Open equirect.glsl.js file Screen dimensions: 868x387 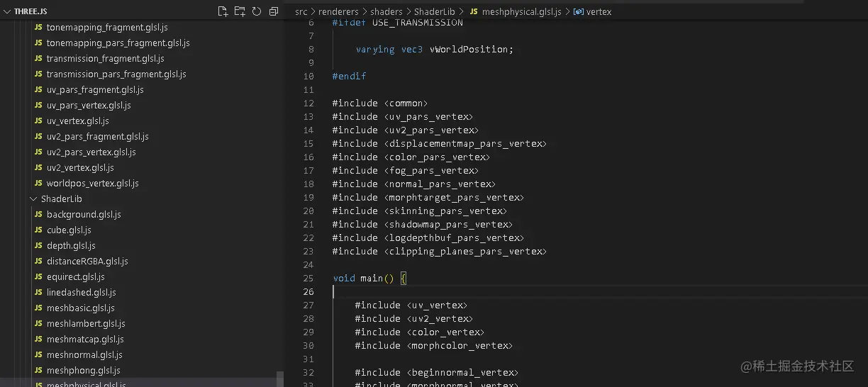(76, 277)
